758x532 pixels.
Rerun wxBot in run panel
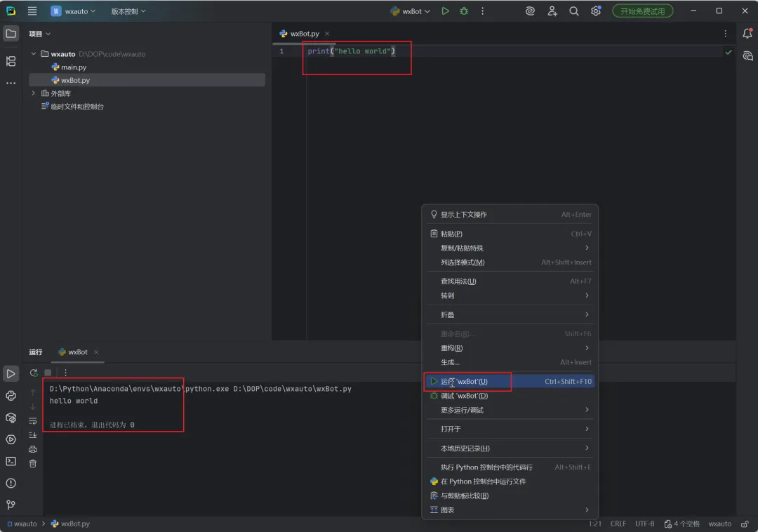click(x=34, y=373)
